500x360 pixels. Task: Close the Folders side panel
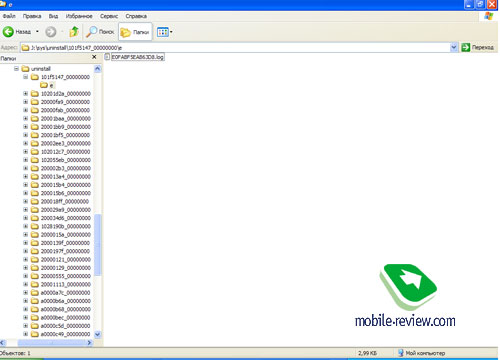(94, 57)
